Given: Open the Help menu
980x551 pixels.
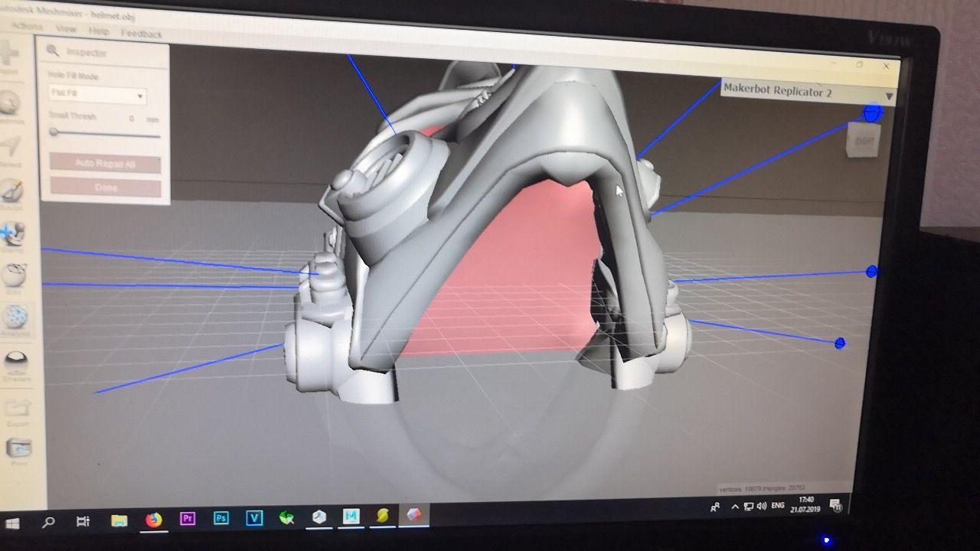Looking at the screenshot, I should click(x=99, y=31).
